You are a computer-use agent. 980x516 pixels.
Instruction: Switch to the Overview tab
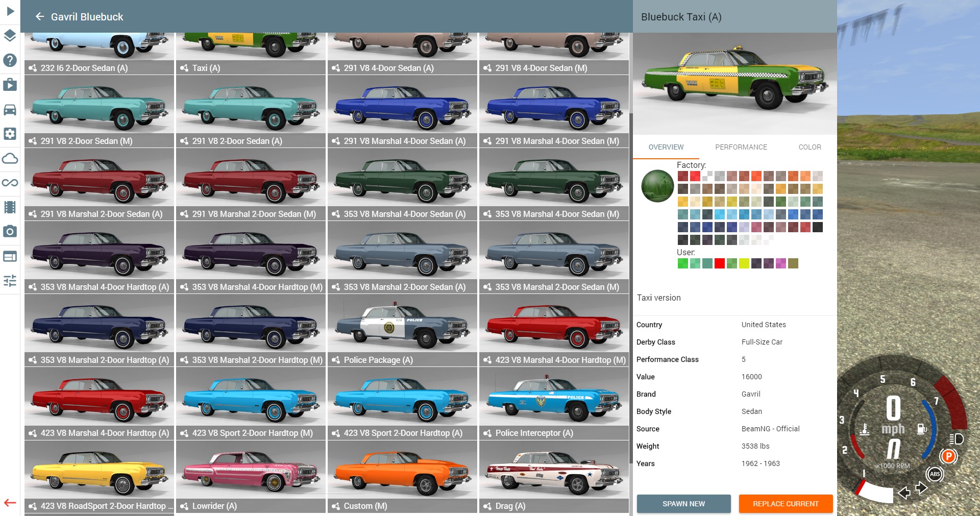point(666,147)
